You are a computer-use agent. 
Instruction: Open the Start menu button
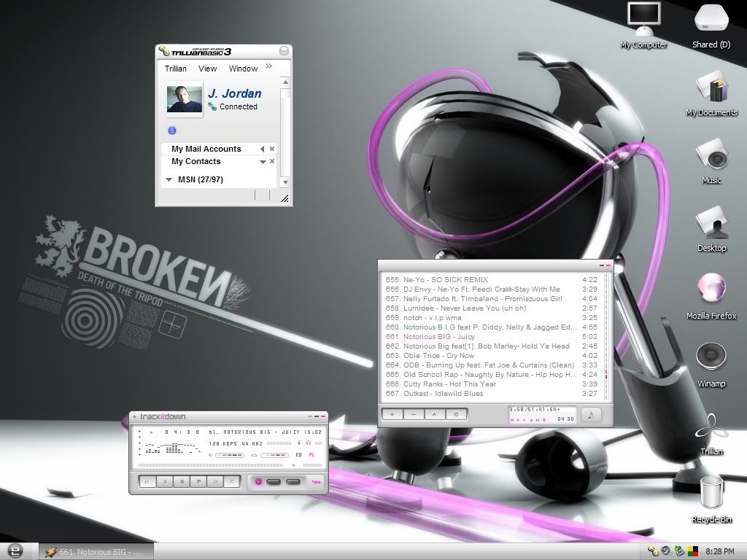[15, 551]
